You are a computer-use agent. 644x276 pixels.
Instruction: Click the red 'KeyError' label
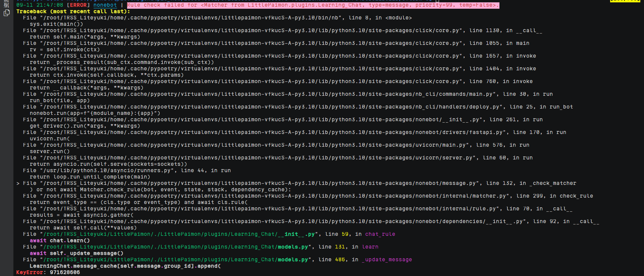pos(30,272)
